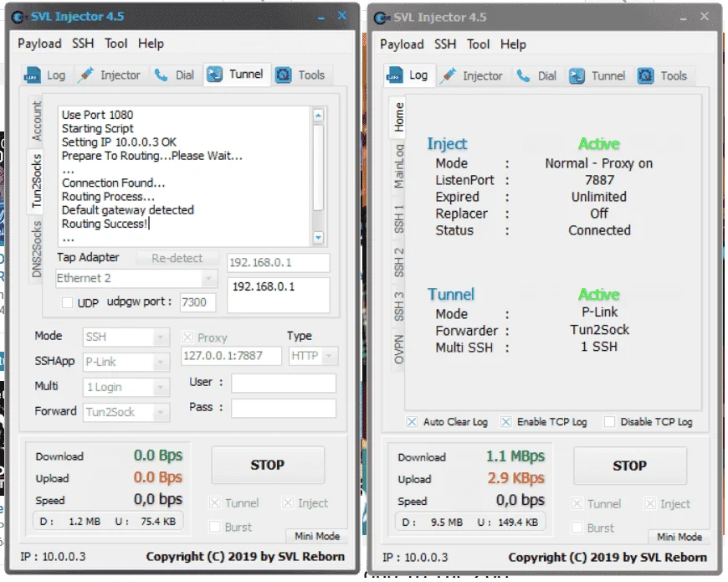Select SSH 2 vertical tab
This screenshot has height=582, width=728.
(398, 262)
